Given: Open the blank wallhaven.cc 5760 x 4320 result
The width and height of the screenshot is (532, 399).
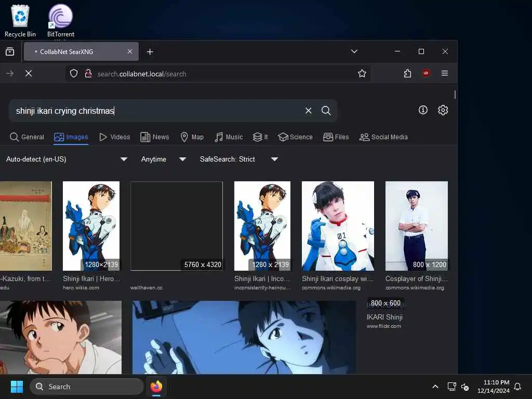Looking at the screenshot, I should 177,226.
